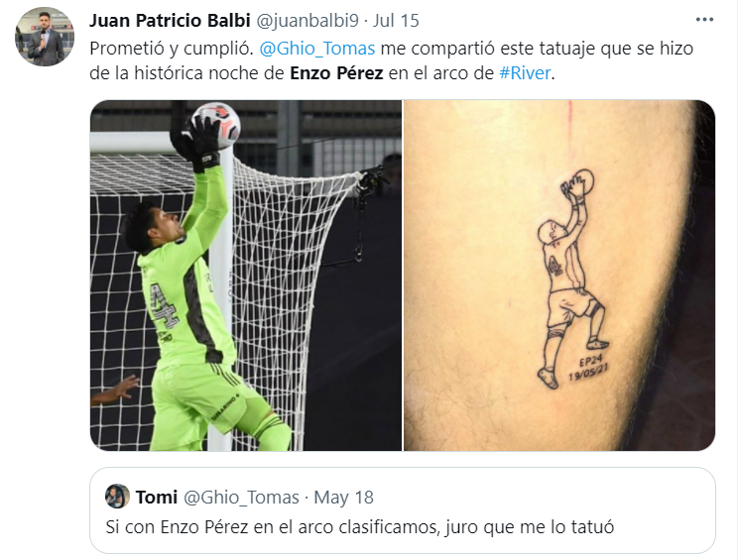740x560 pixels.
Task: Open the three-dot more options menu
Action: click(x=704, y=20)
